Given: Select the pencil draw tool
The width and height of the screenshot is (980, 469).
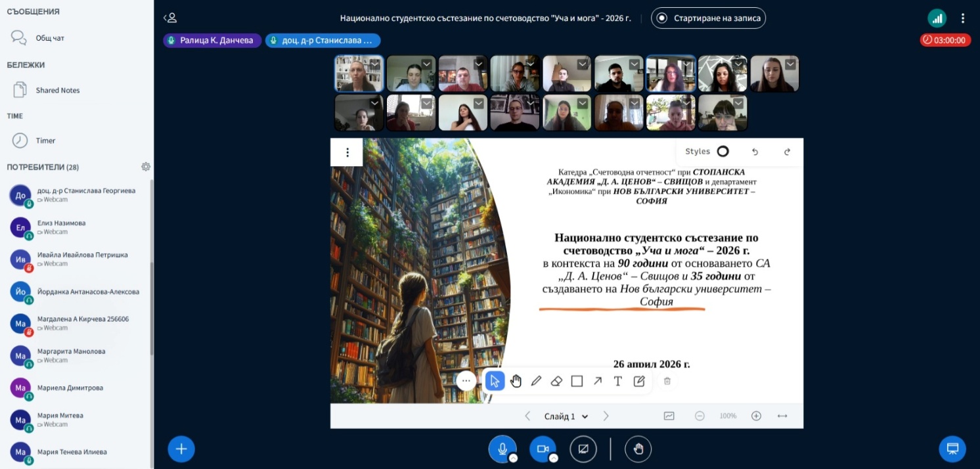Looking at the screenshot, I should coord(536,381).
